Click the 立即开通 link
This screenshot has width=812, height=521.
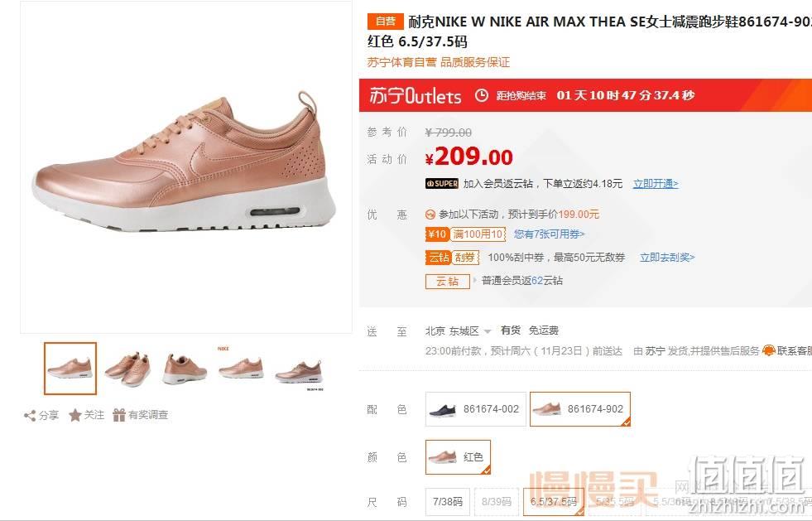656,184
